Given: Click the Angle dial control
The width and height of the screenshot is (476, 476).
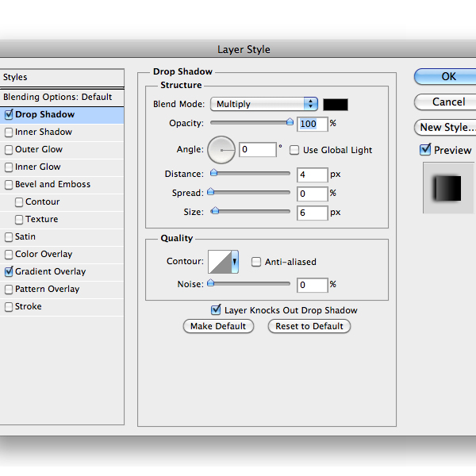Looking at the screenshot, I should (x=221, y=150).
